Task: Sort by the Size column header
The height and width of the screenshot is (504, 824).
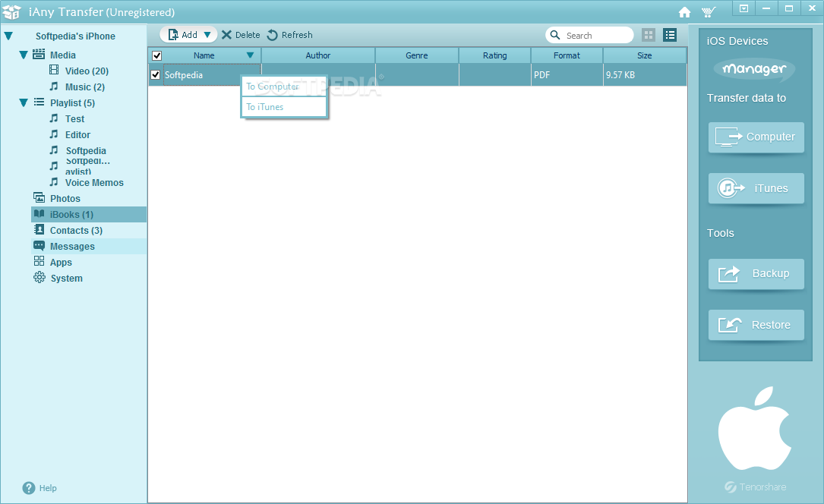Action: click(x=644, y=55)
